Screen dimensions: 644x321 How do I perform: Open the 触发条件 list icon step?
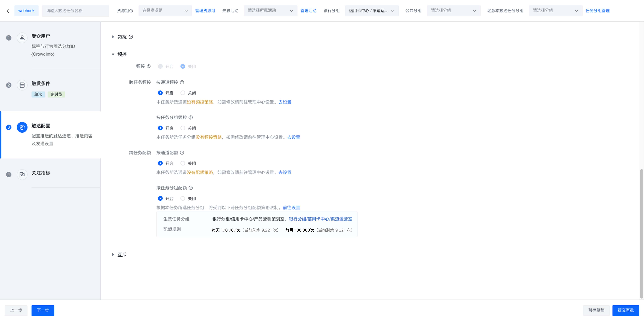coord(22,85)
